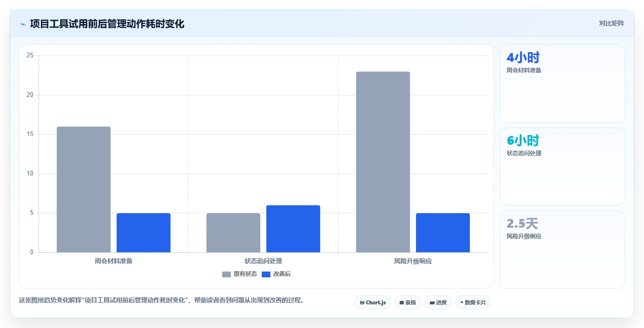Toggle the 改善后 legend item
The image size is (644, 328).
pos(276,274)
